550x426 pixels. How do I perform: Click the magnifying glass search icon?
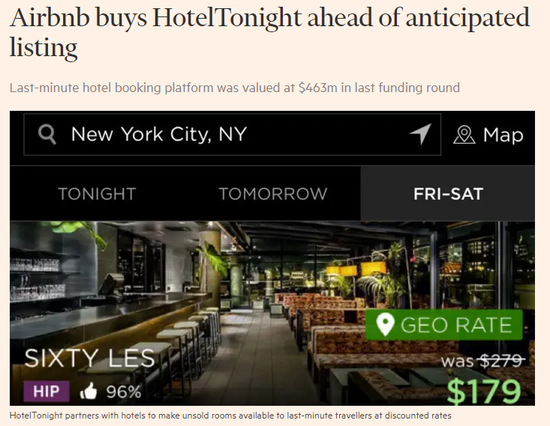pyautogui.click(x=47, y=134)
